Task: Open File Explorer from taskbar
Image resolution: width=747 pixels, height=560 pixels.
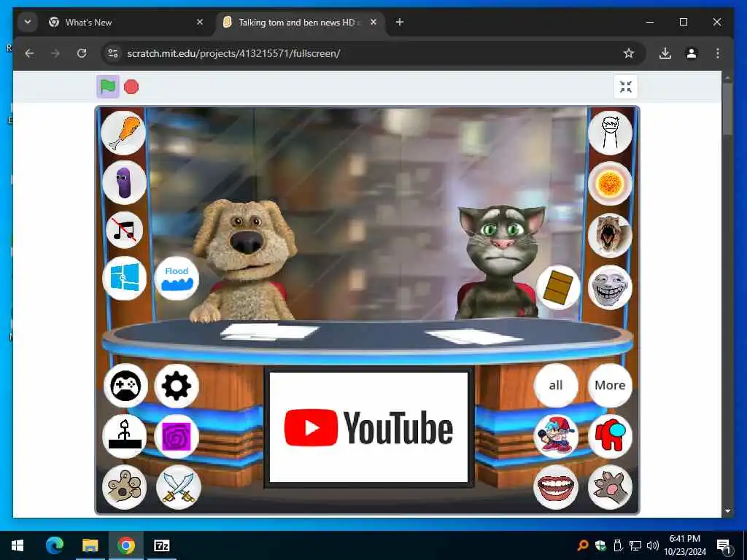Action: [90, 545]
